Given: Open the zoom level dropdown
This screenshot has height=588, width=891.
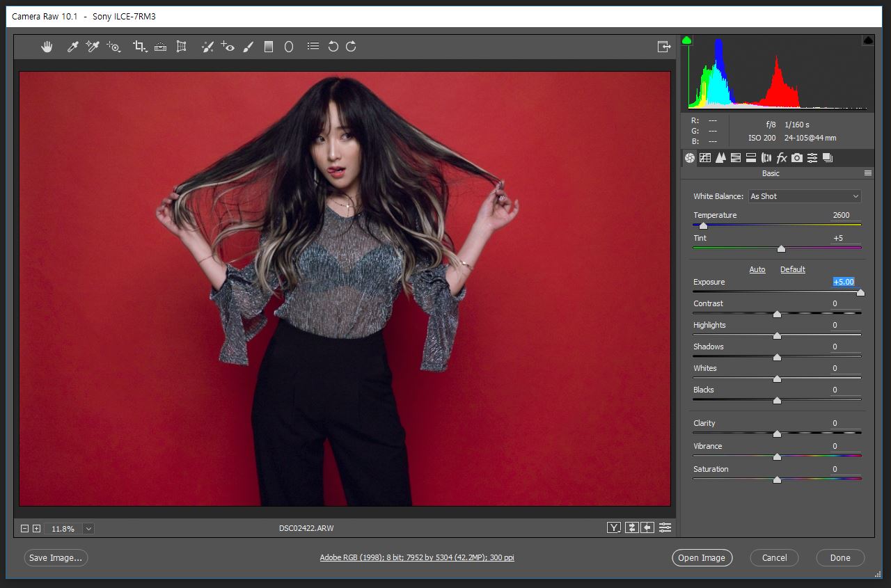Looking at the screenshot, I should click(88, 529).
